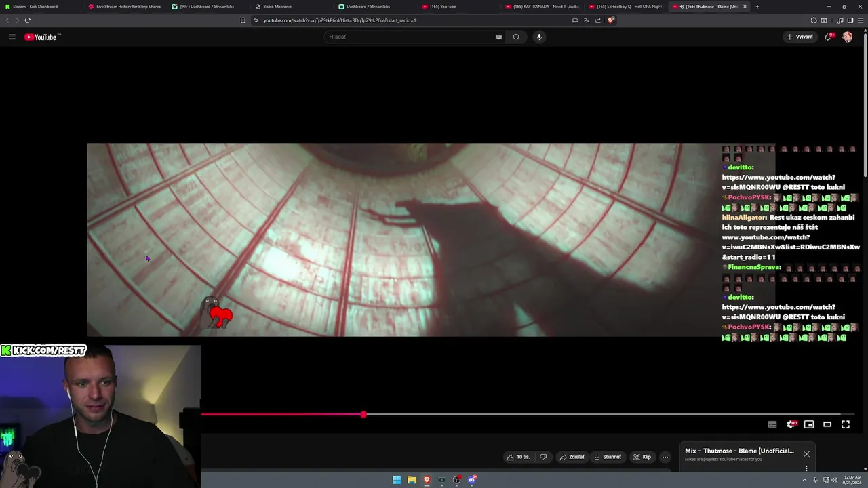Switch to Bistro Malinovo tab
Screen dimensions: 868x488
pyautogui.click(x=292, y=7)
